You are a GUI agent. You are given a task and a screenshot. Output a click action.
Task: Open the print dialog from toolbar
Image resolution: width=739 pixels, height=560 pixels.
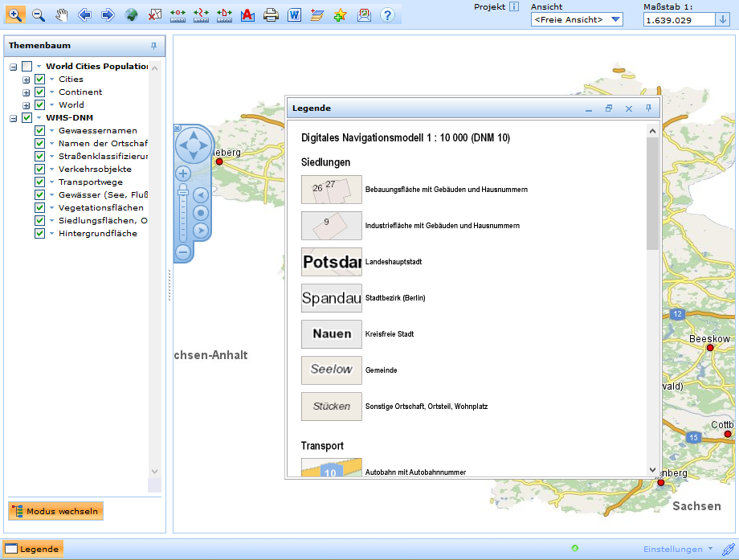(271, 14)
